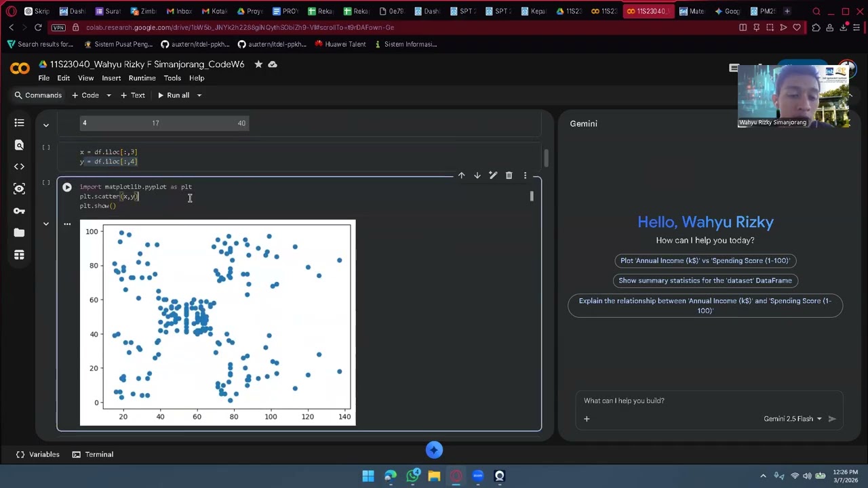Open the Commands palette button

[38, 96]
